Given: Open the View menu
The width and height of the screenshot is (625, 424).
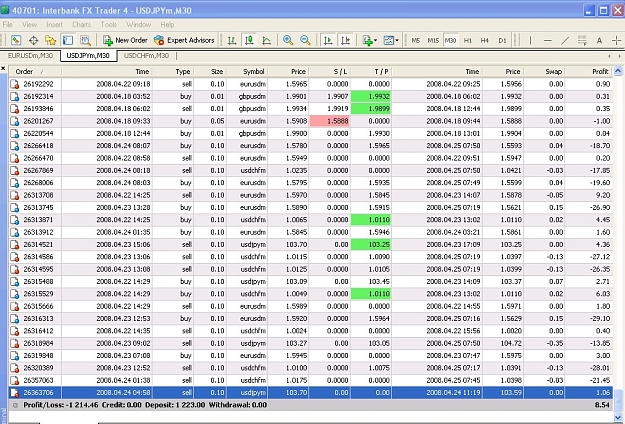Looking at the screenshot, I should click(29, 24).
